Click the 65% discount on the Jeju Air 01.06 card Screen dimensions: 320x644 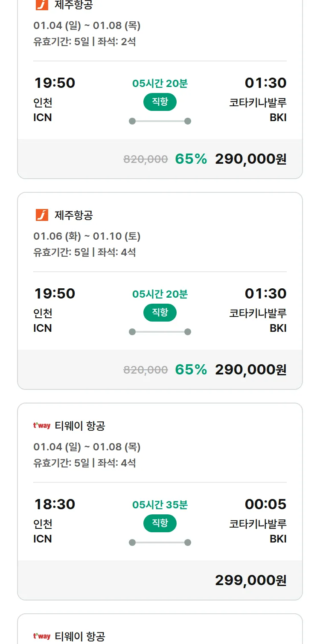click(191, 369)
